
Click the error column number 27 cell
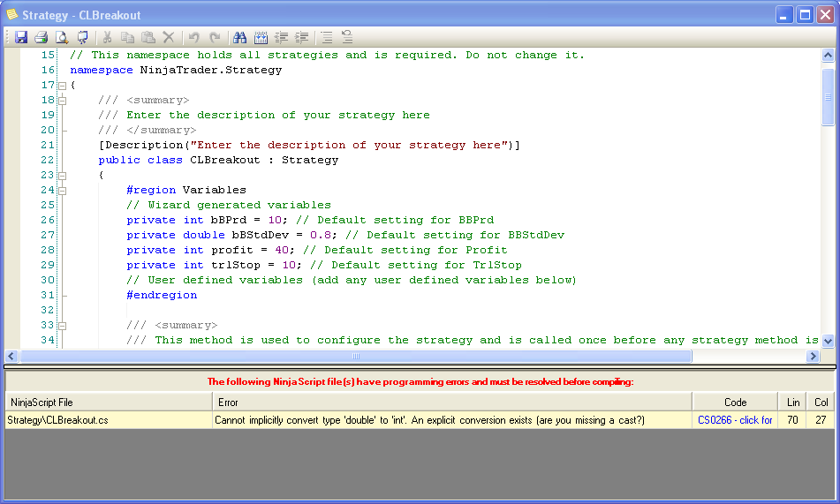click(x=821, y=420)
